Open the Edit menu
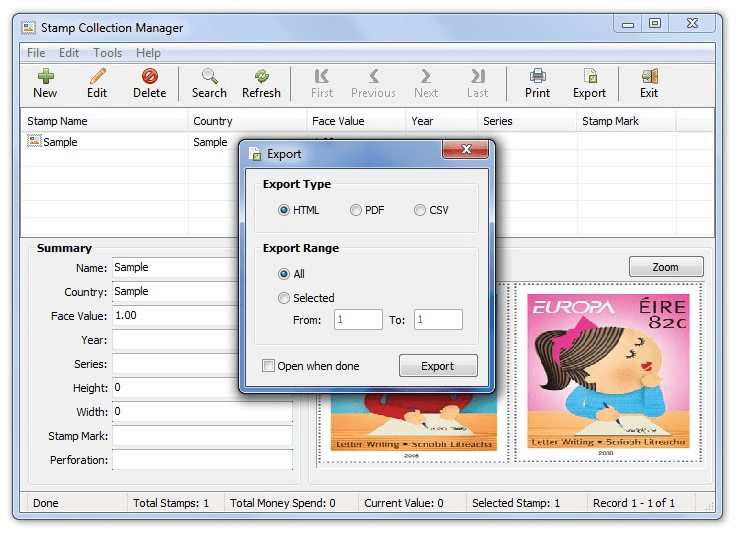 [x=69, y=53]
